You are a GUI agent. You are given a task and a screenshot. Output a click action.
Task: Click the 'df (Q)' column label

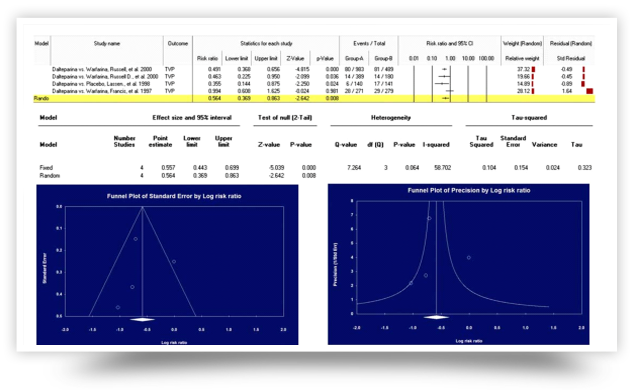[x=375, y=144]
